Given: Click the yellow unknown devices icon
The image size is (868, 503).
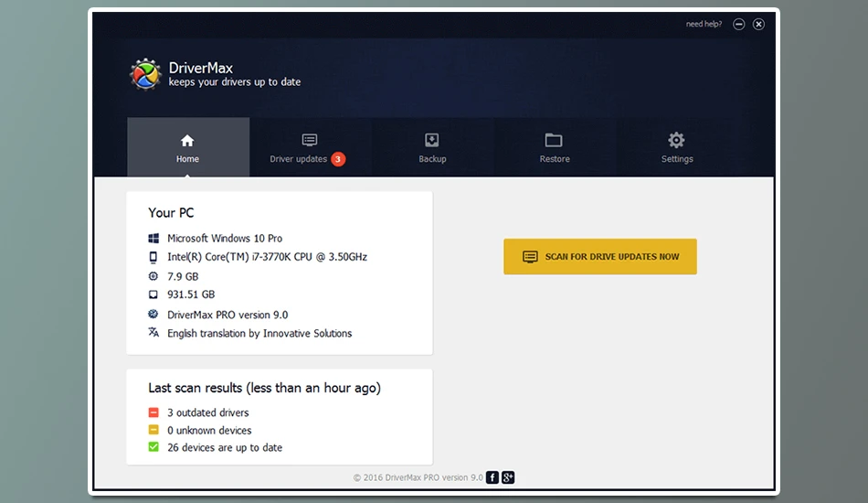Looking at the screenshot, I should (153, 430).
